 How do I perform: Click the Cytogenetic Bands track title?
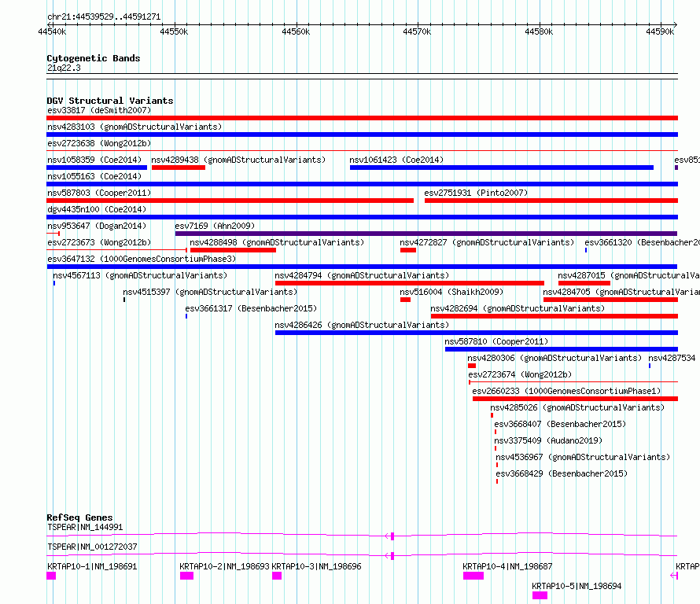point(94,58)
